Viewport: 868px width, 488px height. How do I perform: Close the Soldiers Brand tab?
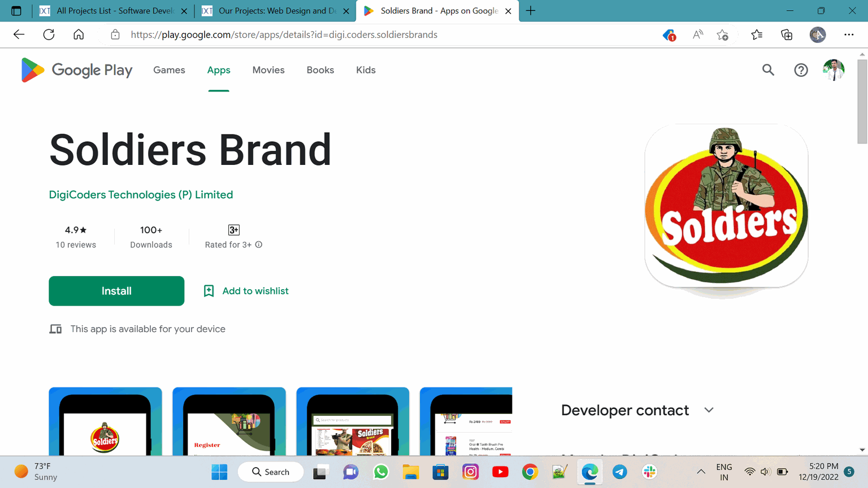point(508,11)
